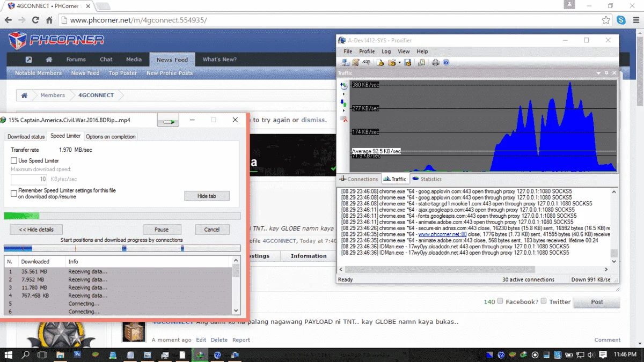
Task: Click the Hide details button
Action: [x=36, y=230]
